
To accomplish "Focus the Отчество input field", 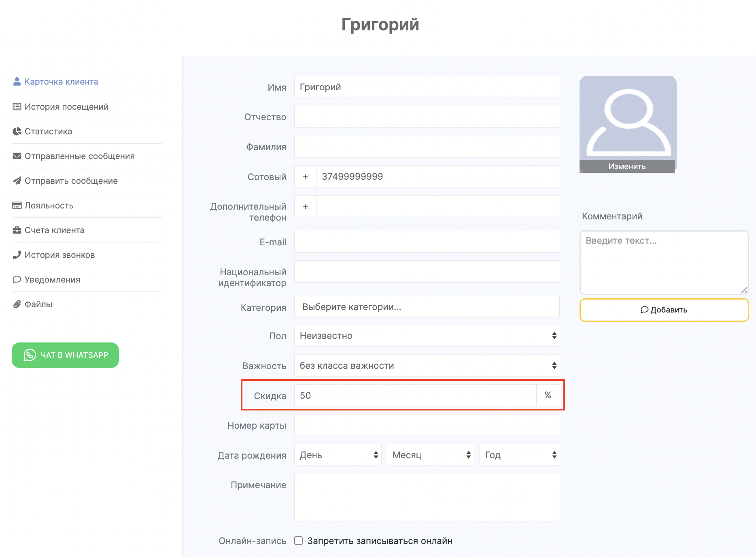I will [427, 117].
